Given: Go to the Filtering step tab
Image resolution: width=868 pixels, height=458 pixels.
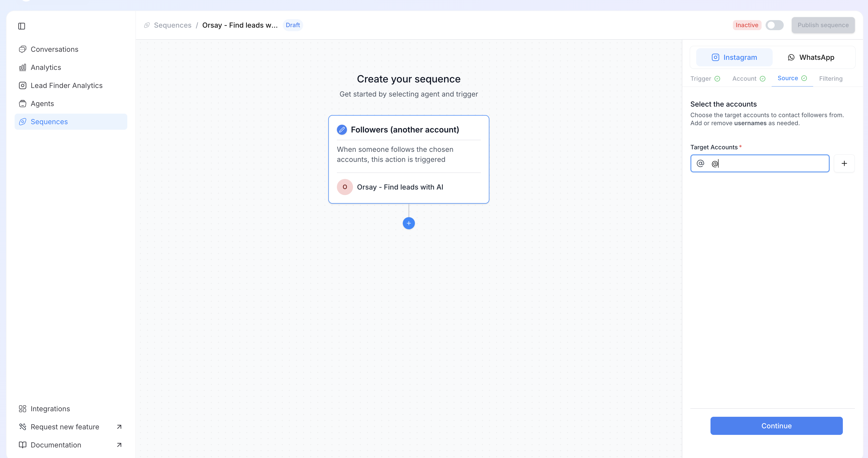Looking at the screenshot, I should click(x=831, y=79).
